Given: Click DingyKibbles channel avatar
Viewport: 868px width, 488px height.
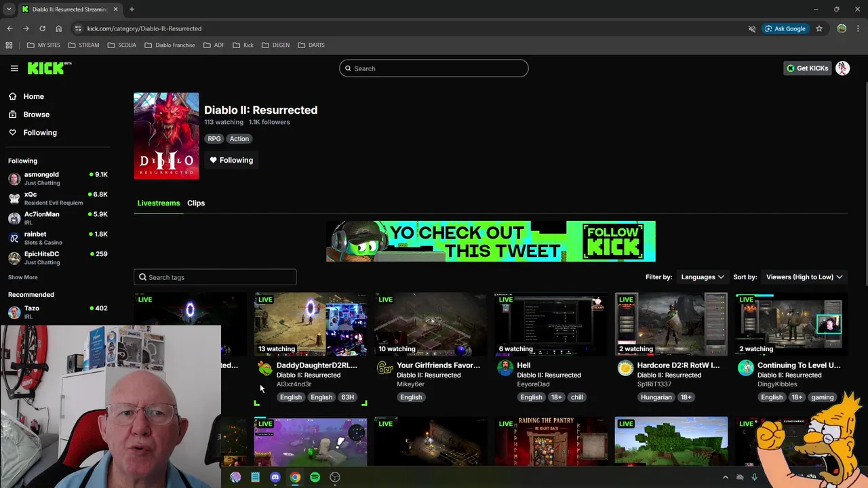Looking at the screenshot, I should [x=746, y=368].
